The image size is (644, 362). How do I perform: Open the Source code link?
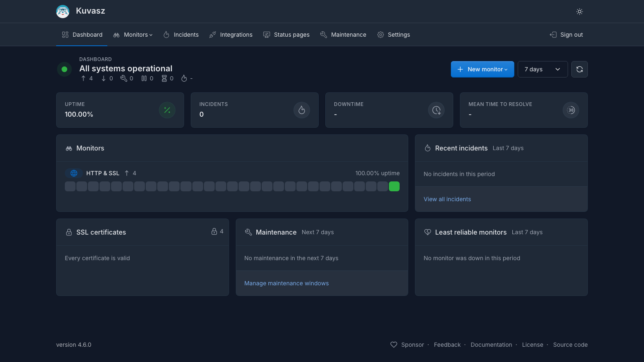(x=571, y=345)
